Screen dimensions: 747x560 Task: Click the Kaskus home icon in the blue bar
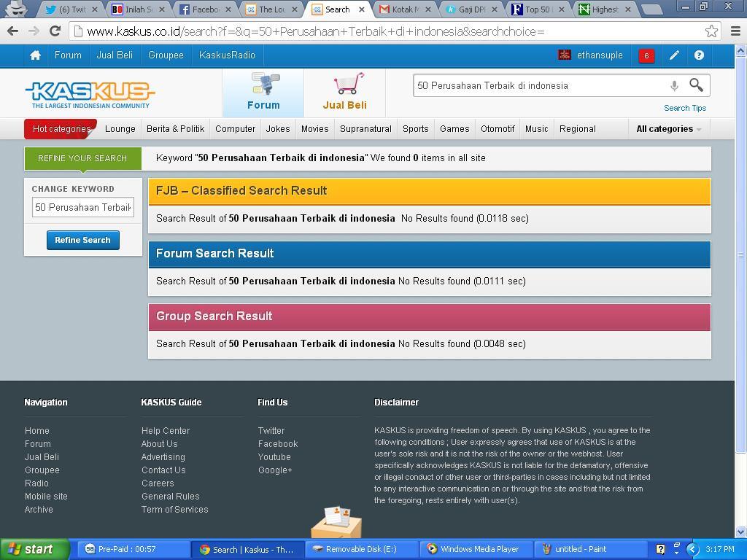coord(35,55)
